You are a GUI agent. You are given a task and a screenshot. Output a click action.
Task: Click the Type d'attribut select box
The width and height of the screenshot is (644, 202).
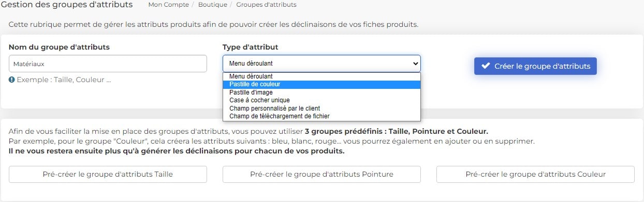click(x=321, y=64)
